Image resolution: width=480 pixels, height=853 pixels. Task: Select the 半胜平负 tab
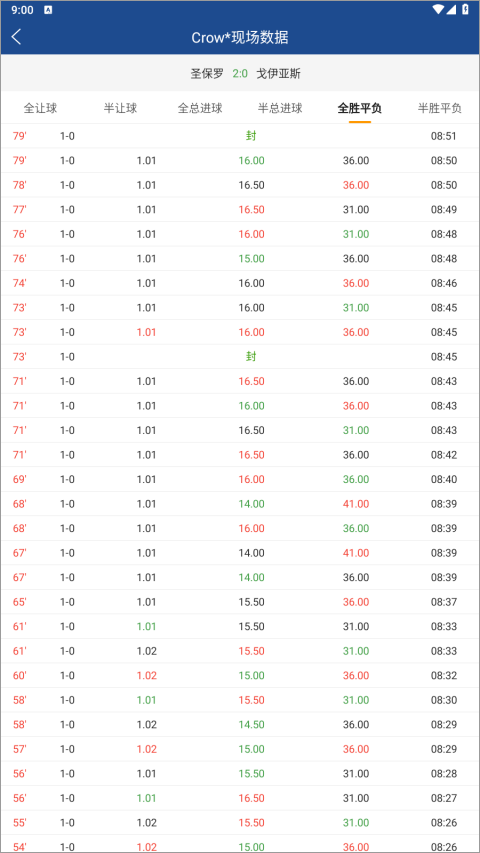[x=440, y=108]
